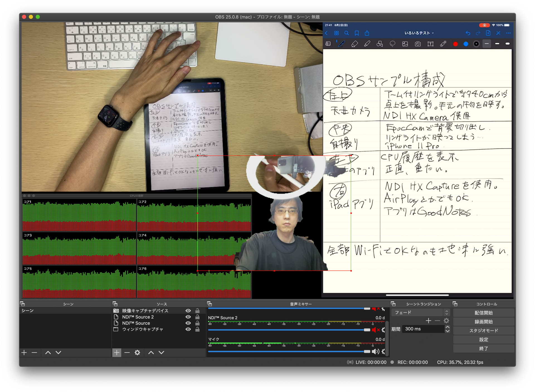Screen dimensions: 535x392
Task: Open source properties gear in Sources panel
Action: pyautogui.click(x=137, y=352)
